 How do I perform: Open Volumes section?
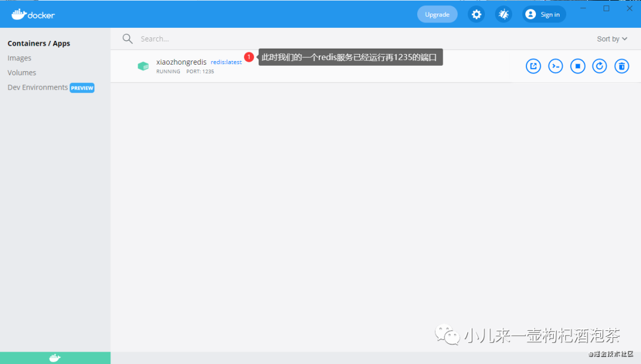tap(22, 73)
